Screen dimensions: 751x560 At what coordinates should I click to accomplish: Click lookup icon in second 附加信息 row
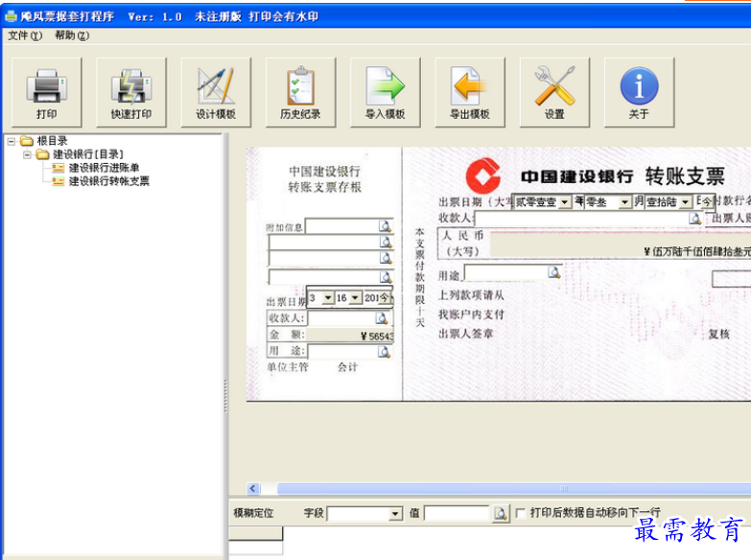[386, 242]
